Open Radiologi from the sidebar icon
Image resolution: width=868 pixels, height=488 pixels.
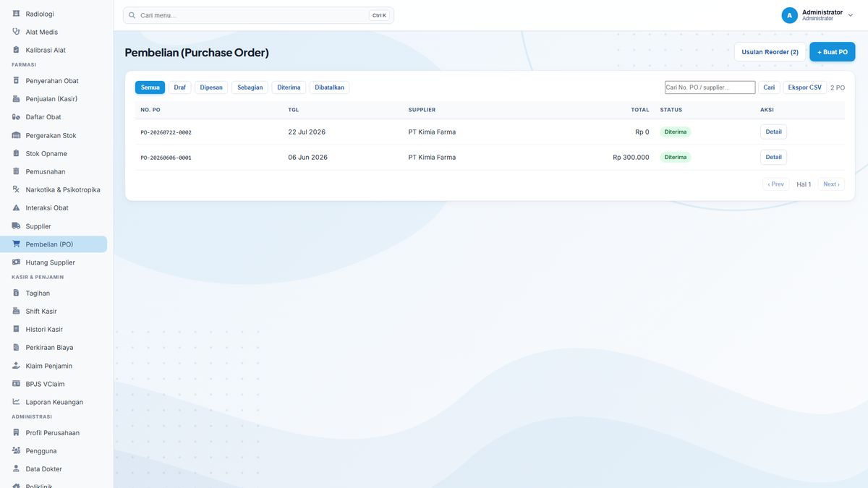16,14
